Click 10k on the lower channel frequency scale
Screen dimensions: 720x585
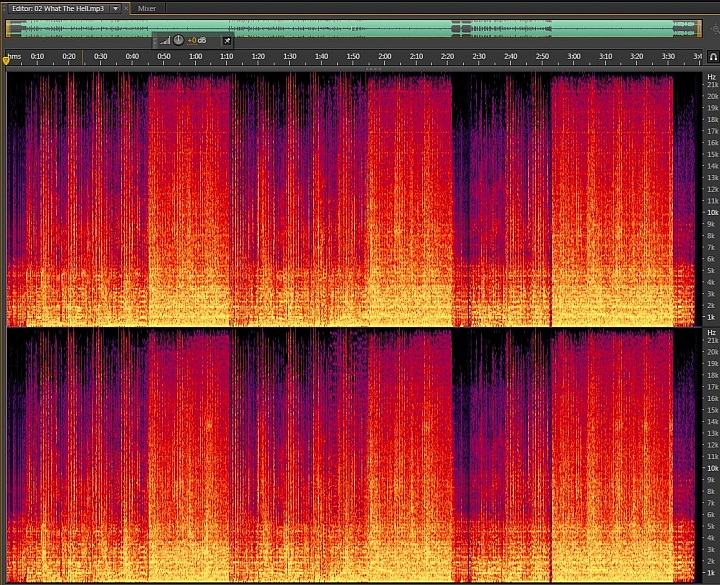pos(712,468)
